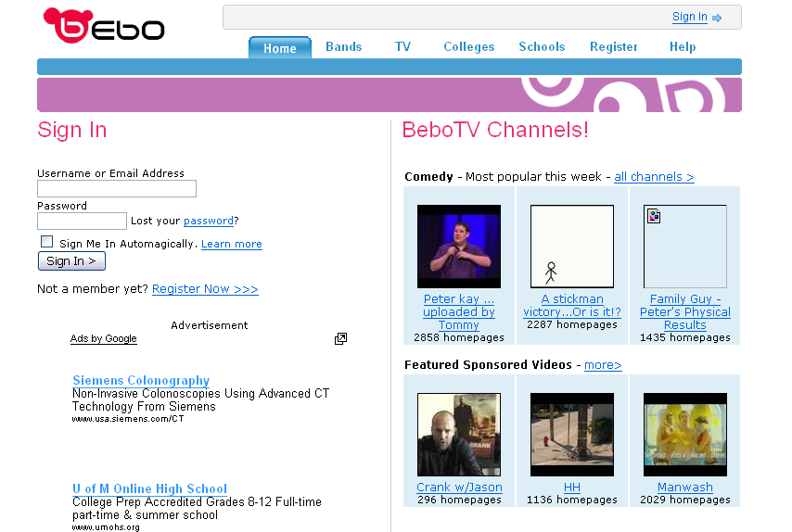The height and width of the screenshot is (532, 792).
Task: Click into the Password field
Action: [x=82, y=222]
